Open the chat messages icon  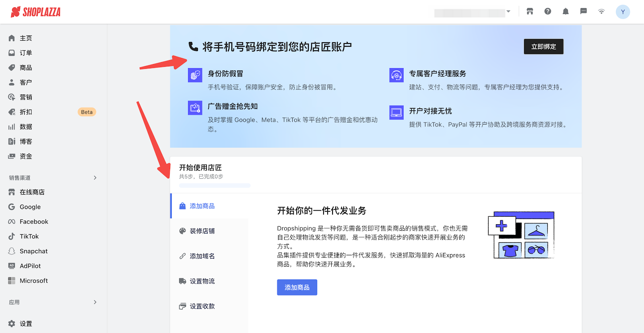click(x=583, y=11)
